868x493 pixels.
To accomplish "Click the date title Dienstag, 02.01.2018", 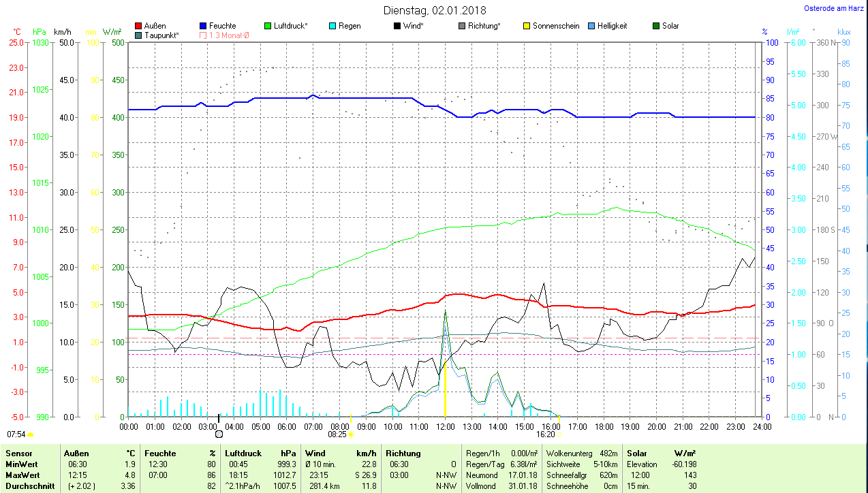I will 435,10.
